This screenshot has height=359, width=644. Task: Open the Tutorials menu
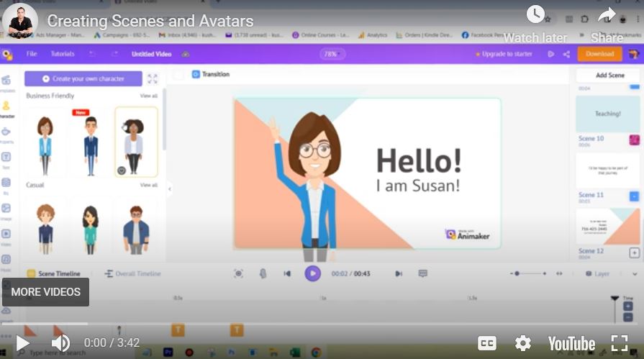click(x=63, y=54)
